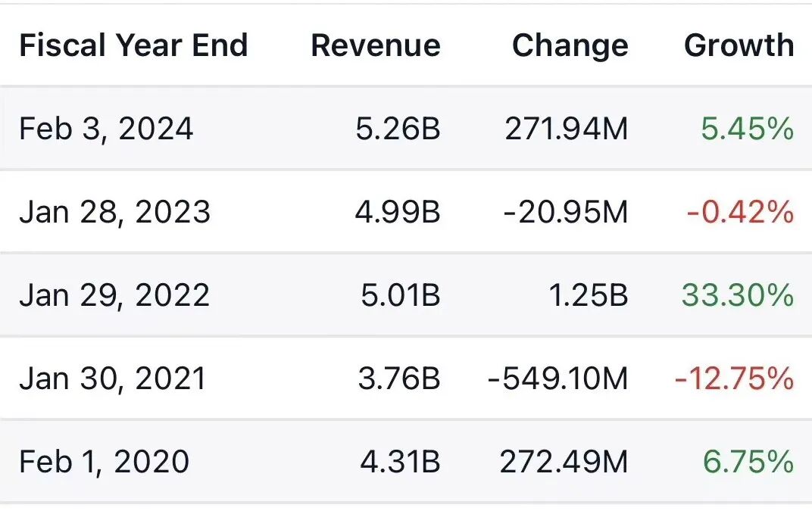The width and height of the screenshot is (812, 511).
Task: Click the Growth column header
Action: 739,45
